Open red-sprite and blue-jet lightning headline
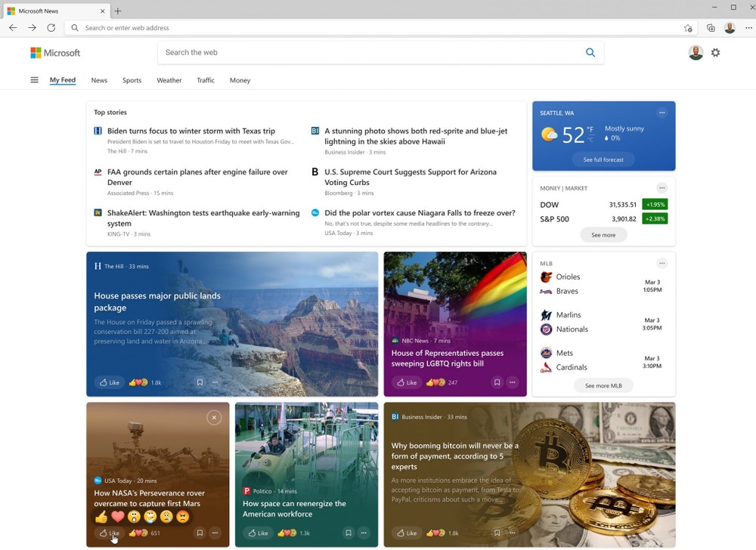 (416, 136)
